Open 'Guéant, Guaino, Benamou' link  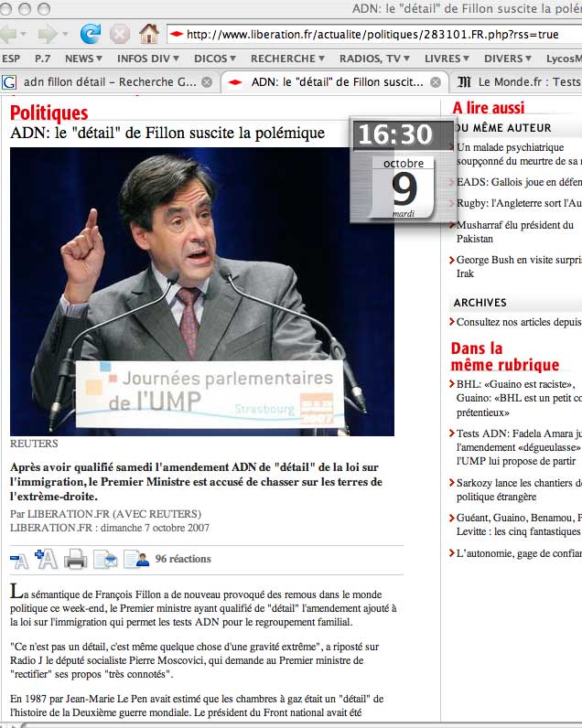tap(519, 524)
